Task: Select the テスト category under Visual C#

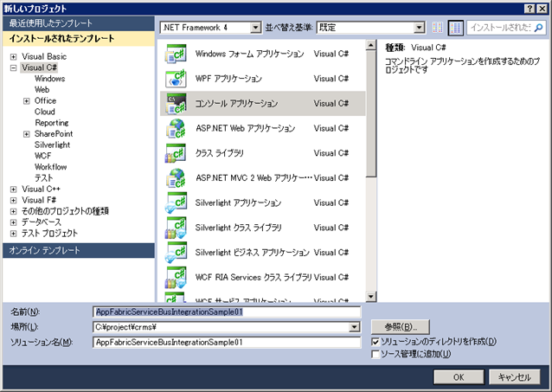Action: [43, 178]
